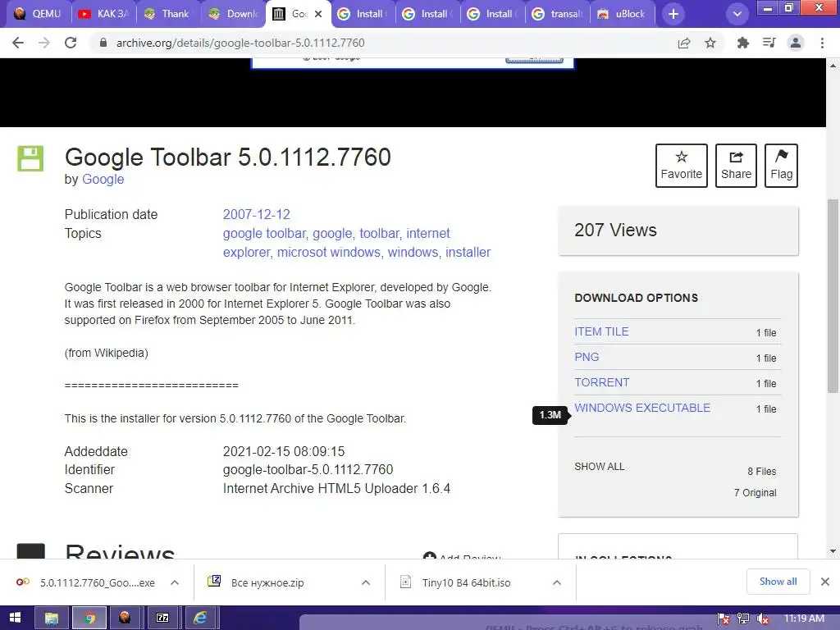Click the 11:19 AM taskbar clock
840x630 pixels.
pyautogui.click(x=804, y=619)
